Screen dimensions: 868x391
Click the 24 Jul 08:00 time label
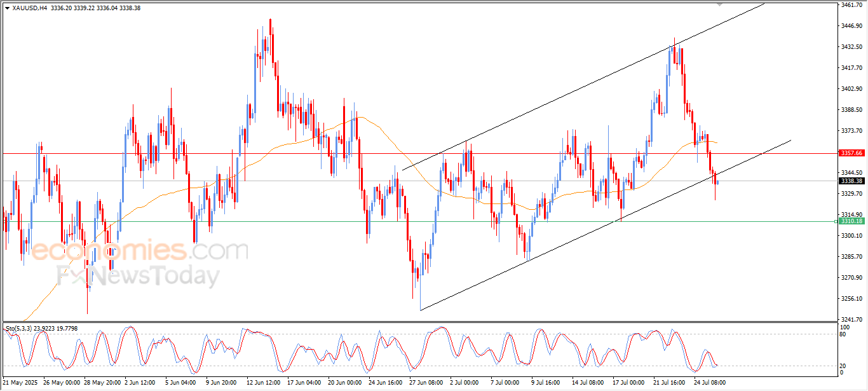point(710,383)
